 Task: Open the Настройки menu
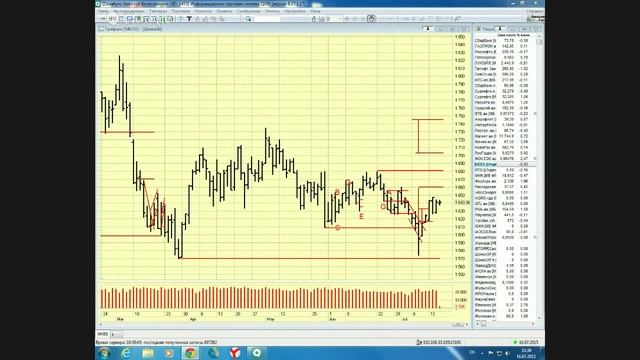click(295, 11)
